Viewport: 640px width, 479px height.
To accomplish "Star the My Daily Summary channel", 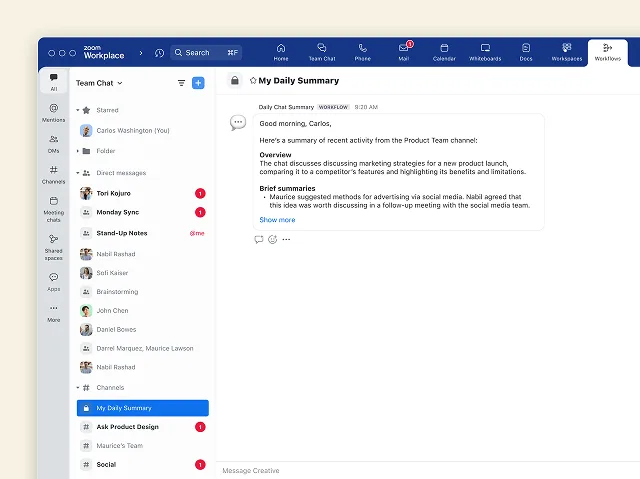I will click(x=253, y=81).
